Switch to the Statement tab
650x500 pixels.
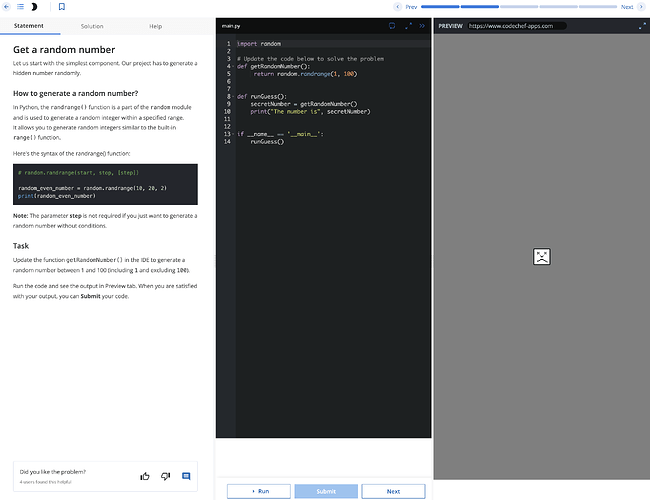click(x=29, y=26)
